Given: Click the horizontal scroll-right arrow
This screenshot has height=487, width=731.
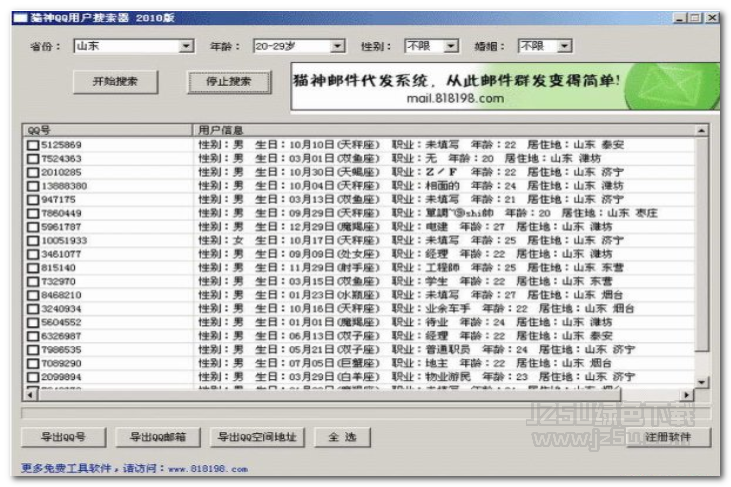Looking at the screenshot, I should click(x=686, y=395).
